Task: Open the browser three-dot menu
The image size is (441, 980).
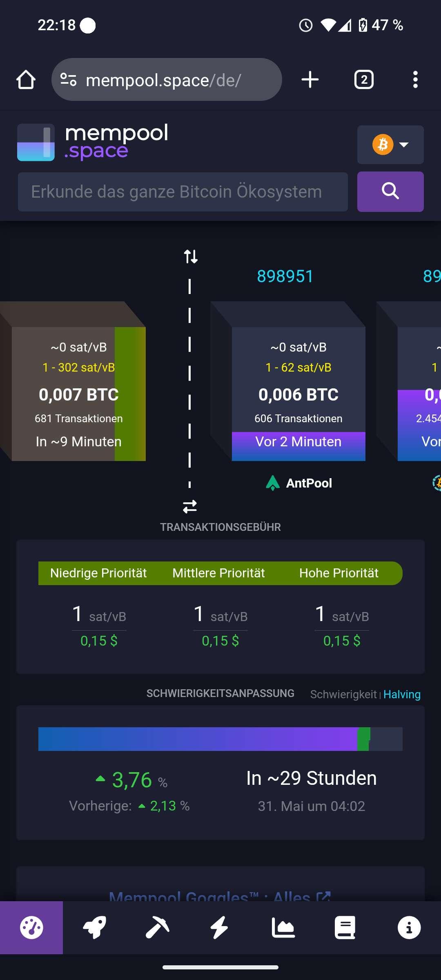Action: click(x=415, y=79)
